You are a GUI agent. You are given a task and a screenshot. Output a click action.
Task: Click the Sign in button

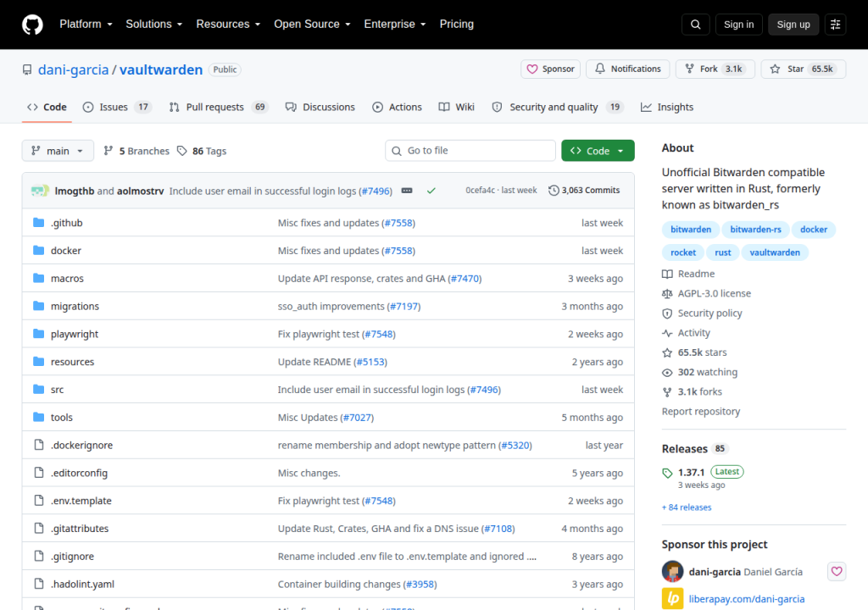click(x=739, y=25)
